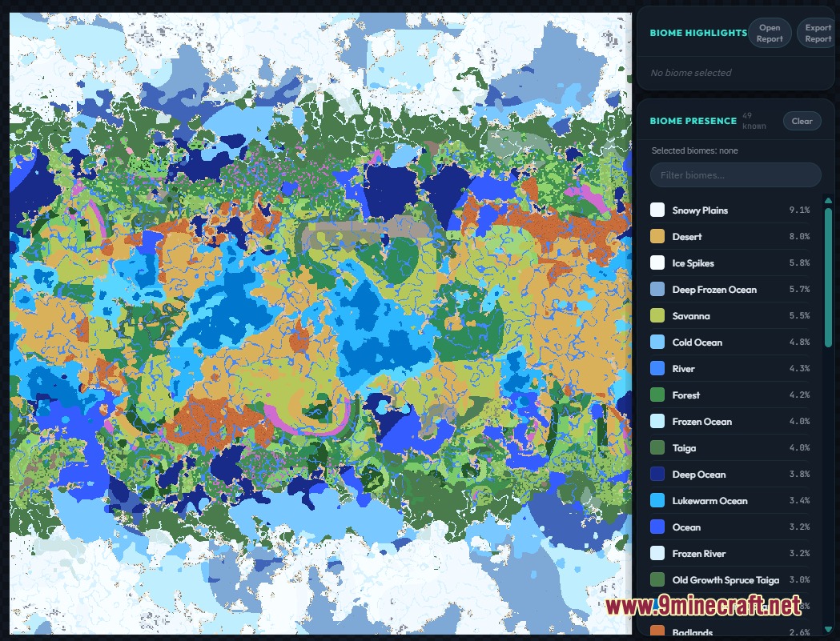Click the Frozen Ocean biome label
This screenshot has width=840, height=641.
coord(701,422)
